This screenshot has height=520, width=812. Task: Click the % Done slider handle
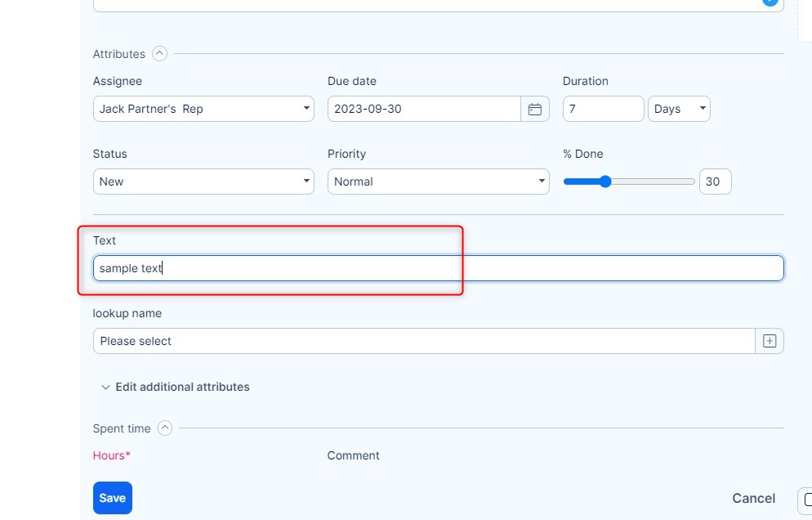(x=605, y=182)
